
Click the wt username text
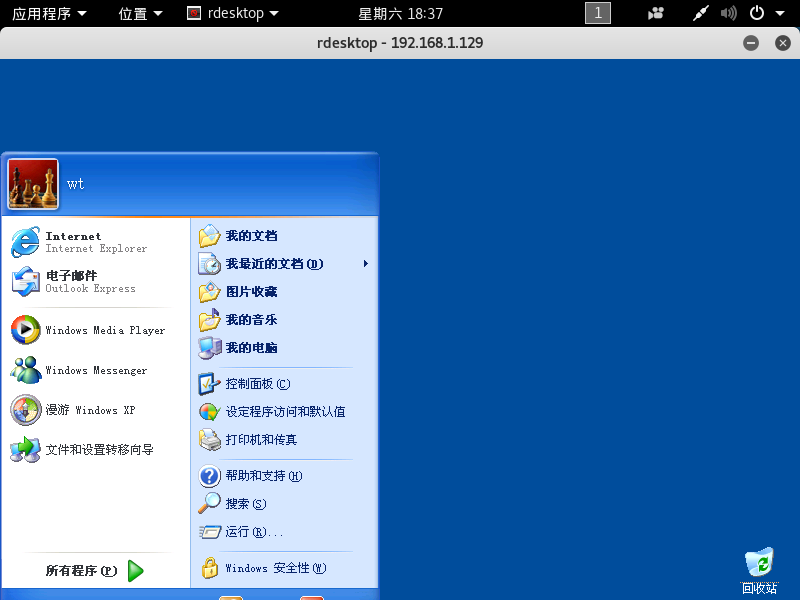(76, 184)
